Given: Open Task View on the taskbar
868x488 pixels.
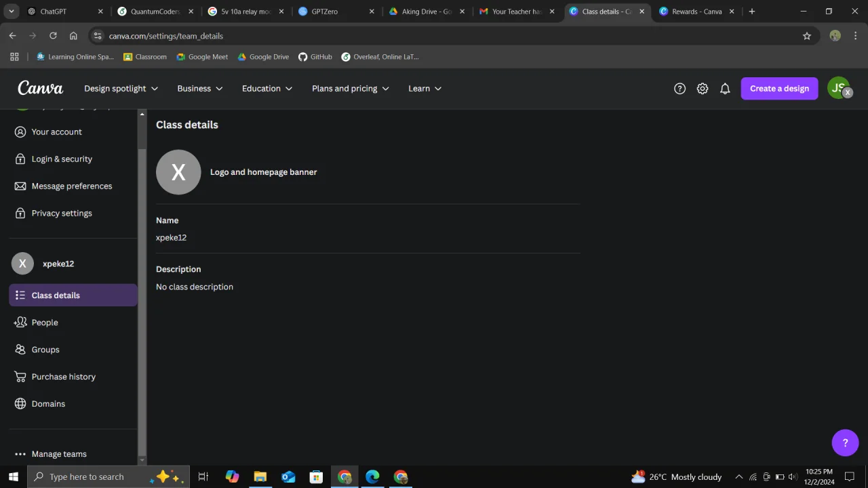Looking at the screenshot, I should pyautogui.click(x=203, y=476).
